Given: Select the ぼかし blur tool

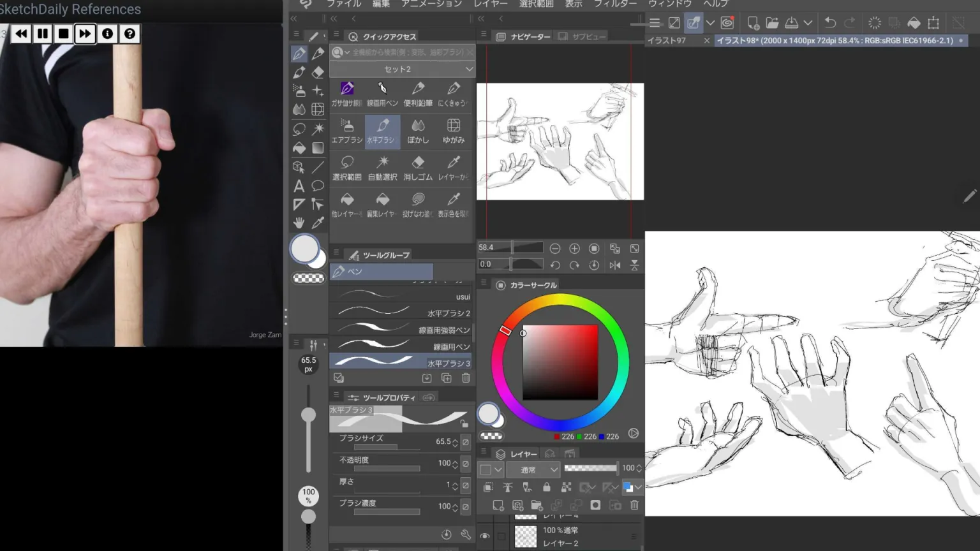Looking at the screenshot, I should coord(418,131).
